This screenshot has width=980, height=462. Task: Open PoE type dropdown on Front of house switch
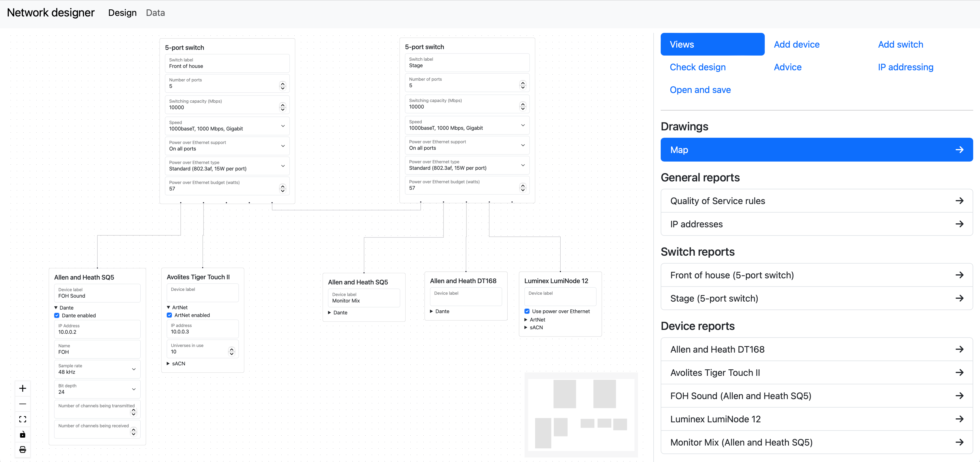(227, 166)
